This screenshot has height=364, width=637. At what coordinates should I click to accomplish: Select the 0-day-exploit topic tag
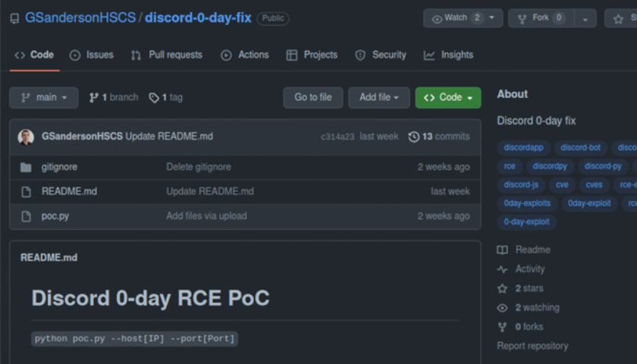click(526, 222)
